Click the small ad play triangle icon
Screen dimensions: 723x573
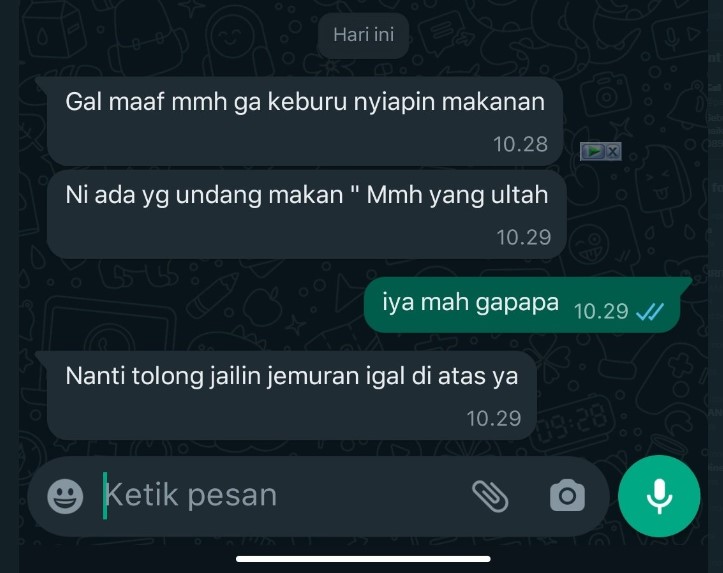coord(593,151)
